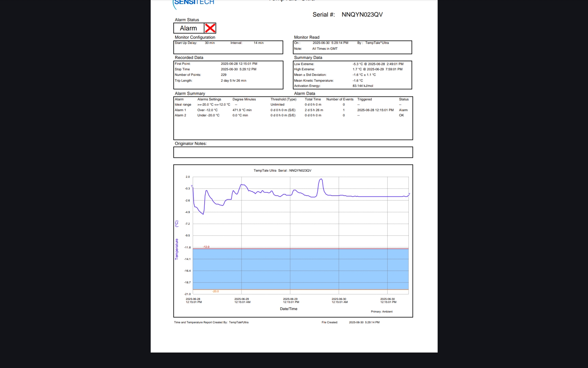Screen dimensions: 588x368
Task: Click the File Created timestamp in footer
Action: tap(364, 322)
